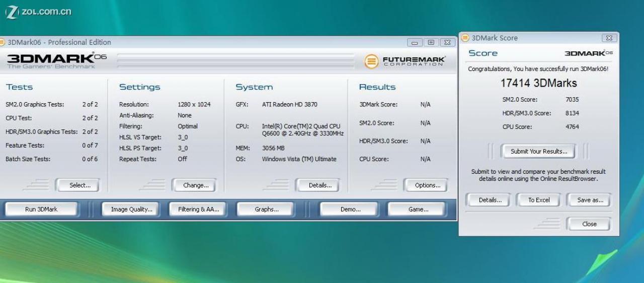Minimize the 3DMark06 main window
Viewport: 644px width, 283px height.
tap(415, 43)
